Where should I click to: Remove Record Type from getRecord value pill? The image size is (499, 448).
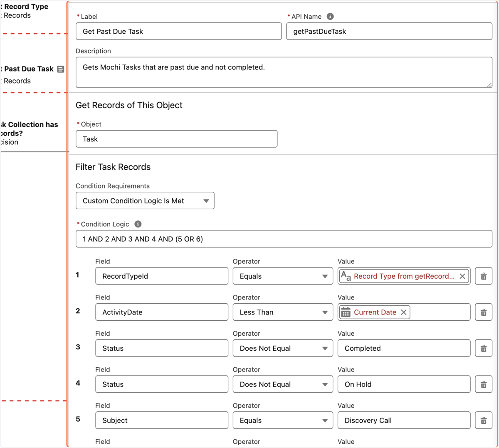point(462,276)
